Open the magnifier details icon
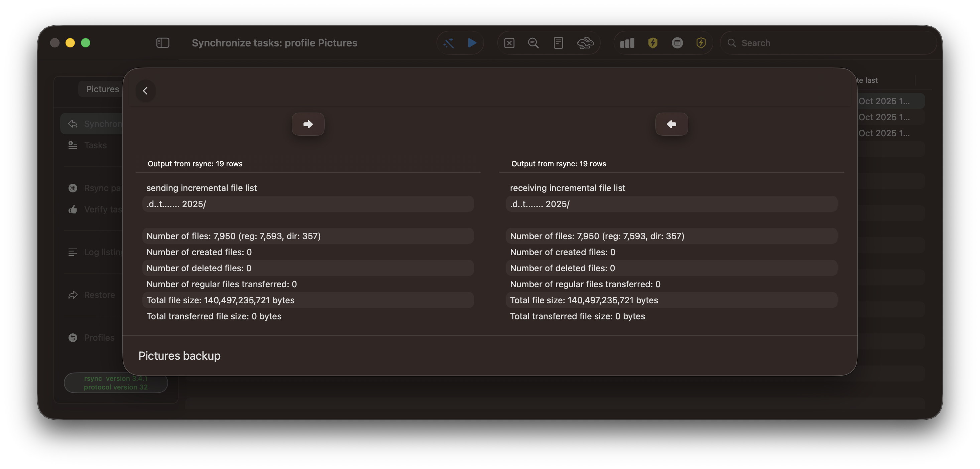 533,43
